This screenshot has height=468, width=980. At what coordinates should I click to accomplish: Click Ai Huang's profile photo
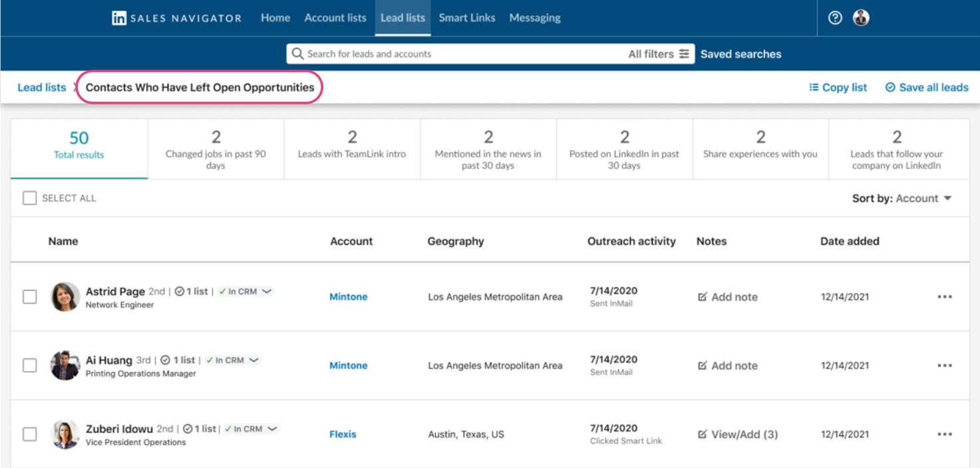pyautogui.click(x=65, y=366)
